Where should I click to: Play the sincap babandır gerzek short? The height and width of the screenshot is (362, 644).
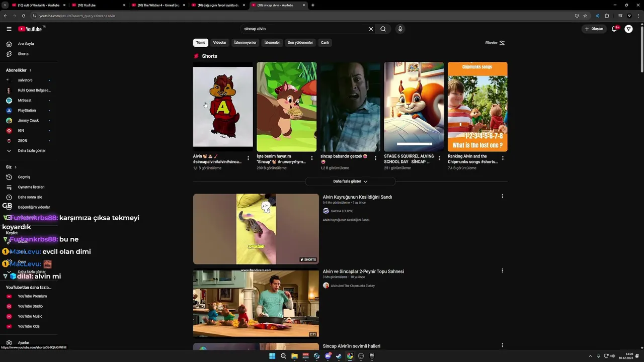[350, 107]
